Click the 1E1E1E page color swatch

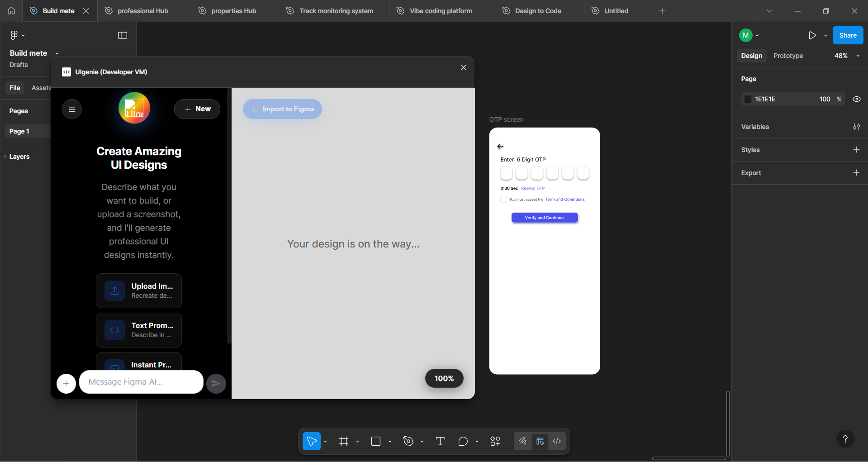click(748, 99)
